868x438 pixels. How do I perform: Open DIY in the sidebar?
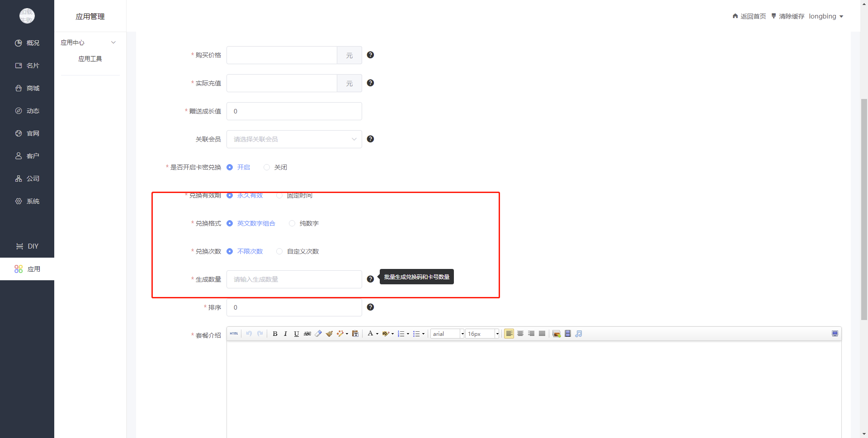[27, 246]
